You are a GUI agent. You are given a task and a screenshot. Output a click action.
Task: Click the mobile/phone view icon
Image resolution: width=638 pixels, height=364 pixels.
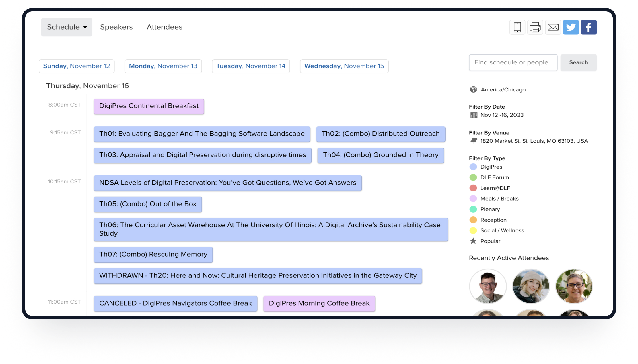click(x=518, y=27)
